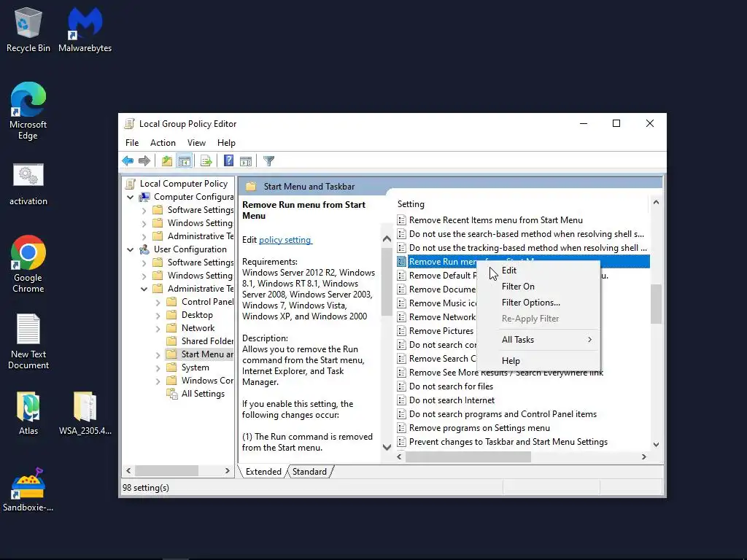Image resolution: width=747 pixels, height=560 pixels.
Task: Click the policy icon beside Do not search Internet
Action: click(402, 400)
